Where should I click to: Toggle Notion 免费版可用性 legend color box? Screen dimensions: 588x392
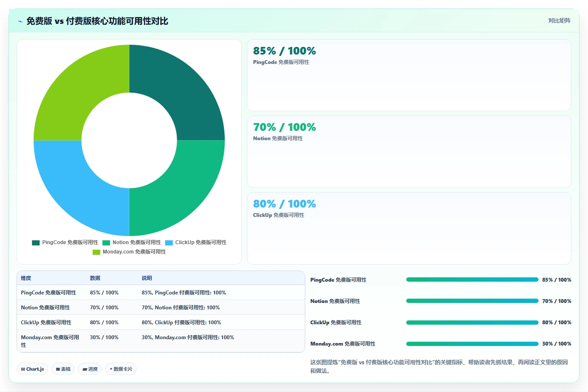click(x=106, y=243)
